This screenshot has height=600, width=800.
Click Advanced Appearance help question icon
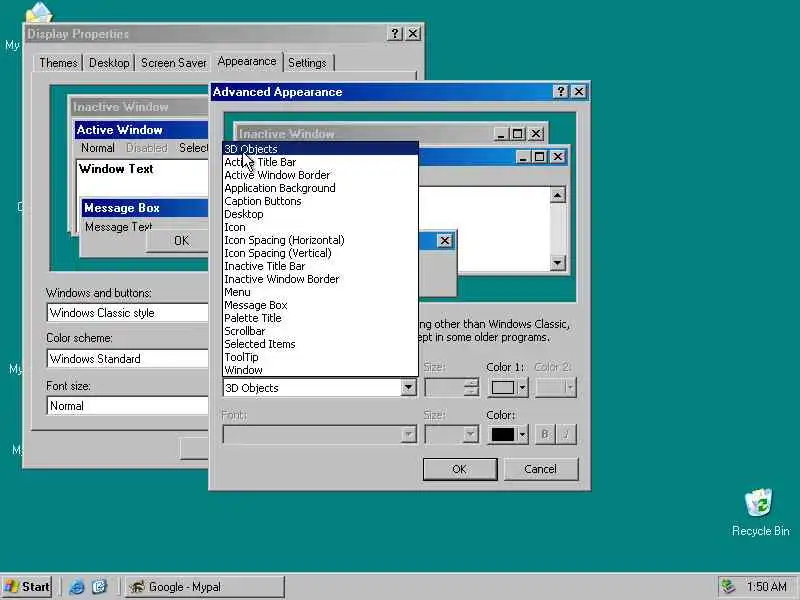(x=561, y=92)
